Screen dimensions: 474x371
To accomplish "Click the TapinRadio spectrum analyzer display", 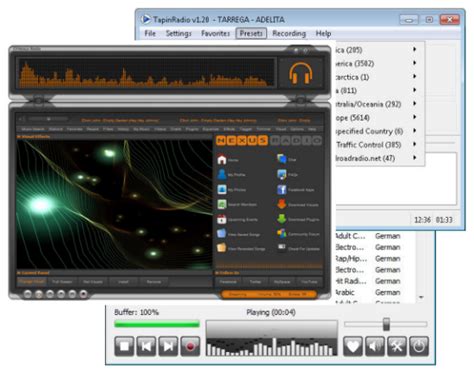I will pos(272,338).
